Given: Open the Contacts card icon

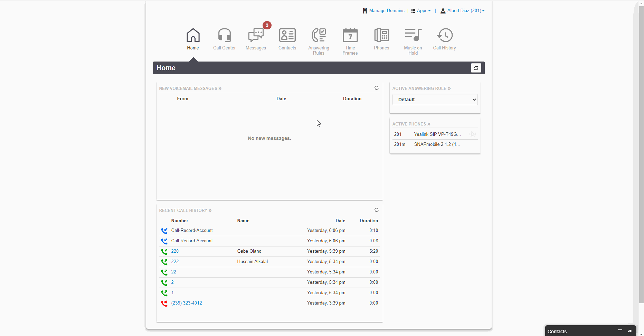Looking at the screenshot, I should tap(287, 35).
